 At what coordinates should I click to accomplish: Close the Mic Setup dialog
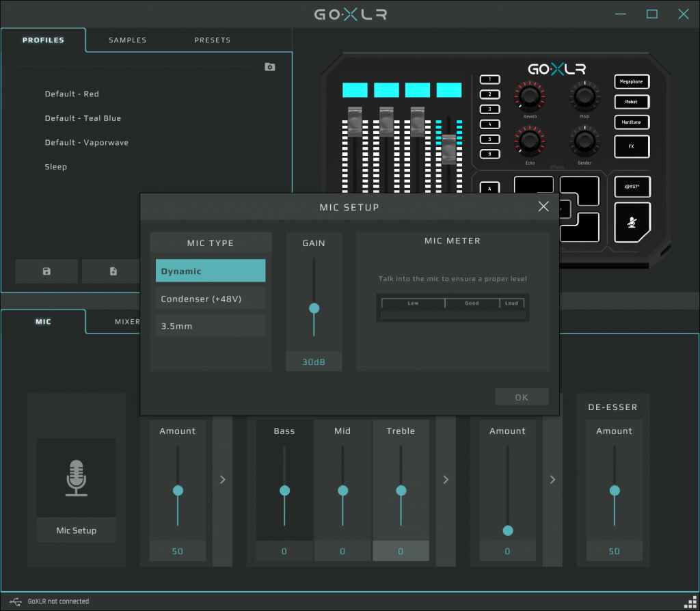coord(543,206)
